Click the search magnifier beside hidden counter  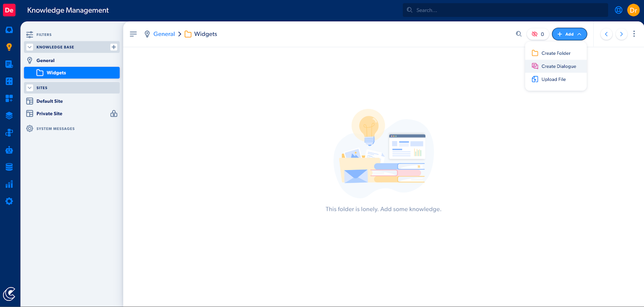pyautogui.click(x=518, y=34)
